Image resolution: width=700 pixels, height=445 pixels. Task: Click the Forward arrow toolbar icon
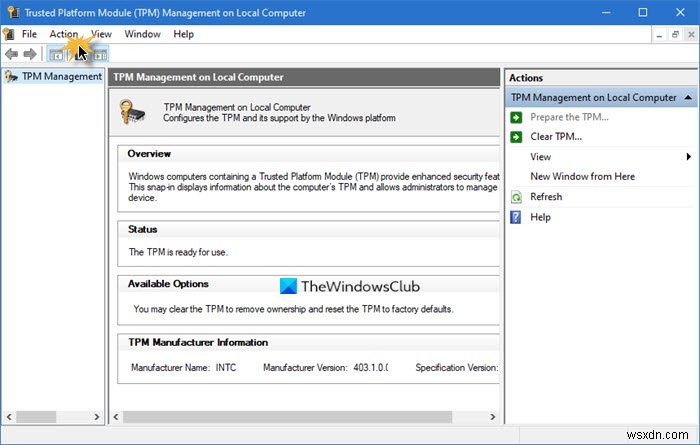click(x=30, y=54)
